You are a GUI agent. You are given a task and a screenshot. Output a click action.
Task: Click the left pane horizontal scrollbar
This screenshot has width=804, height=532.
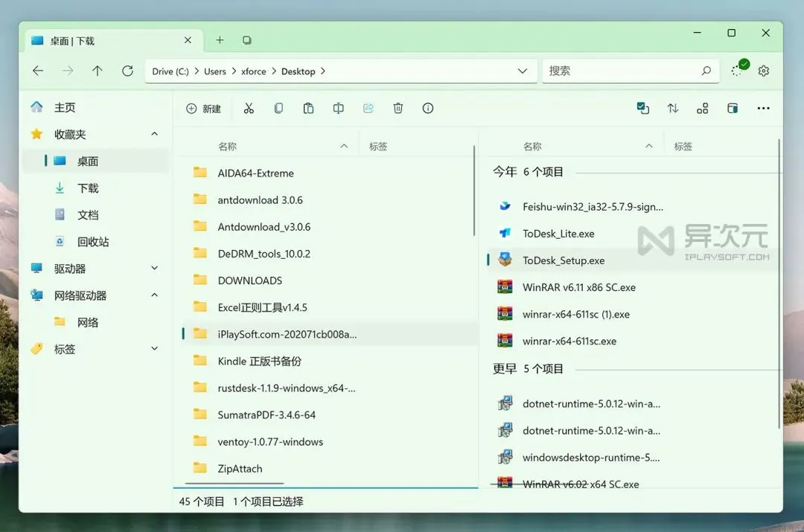click(234, 483)
